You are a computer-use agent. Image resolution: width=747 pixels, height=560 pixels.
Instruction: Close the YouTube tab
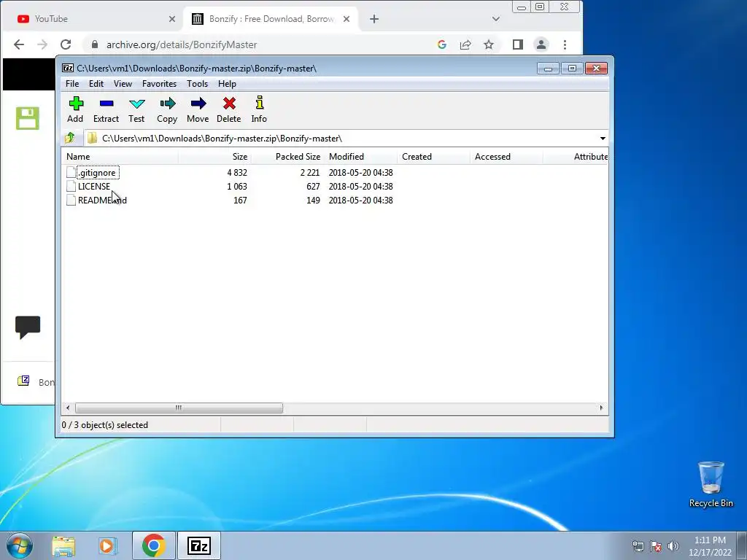(172, 19)
